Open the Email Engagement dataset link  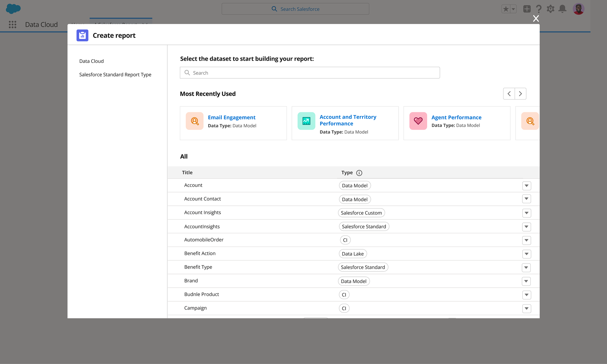pyautogui.click(x=231, y=117)
